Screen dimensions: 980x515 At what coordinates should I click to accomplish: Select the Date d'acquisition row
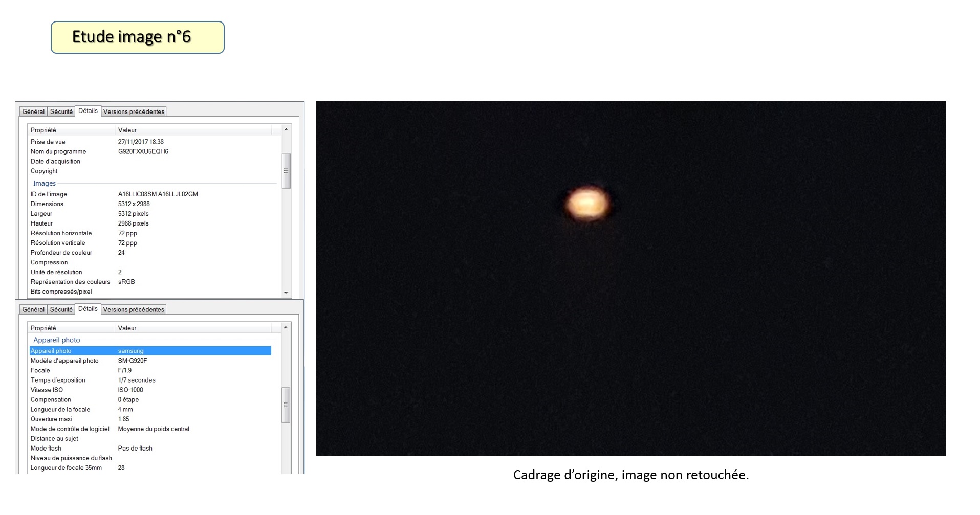(x=150, y=161)
